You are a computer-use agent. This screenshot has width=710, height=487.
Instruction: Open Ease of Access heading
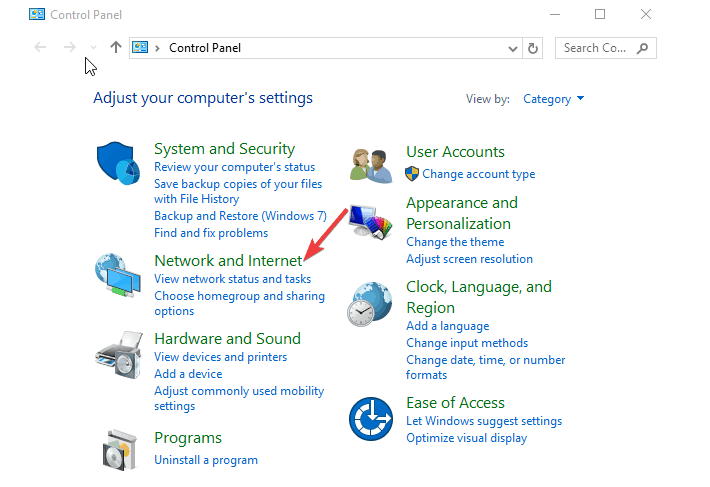pyautogui.click(x=456, y=403)
